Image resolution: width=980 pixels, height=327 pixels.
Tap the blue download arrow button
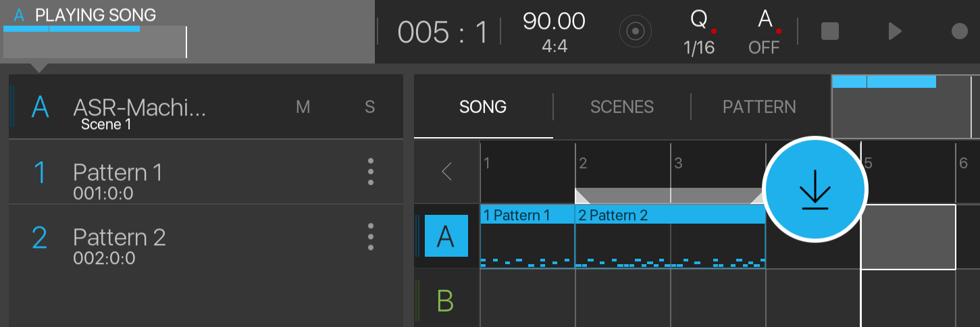[815, 189]
